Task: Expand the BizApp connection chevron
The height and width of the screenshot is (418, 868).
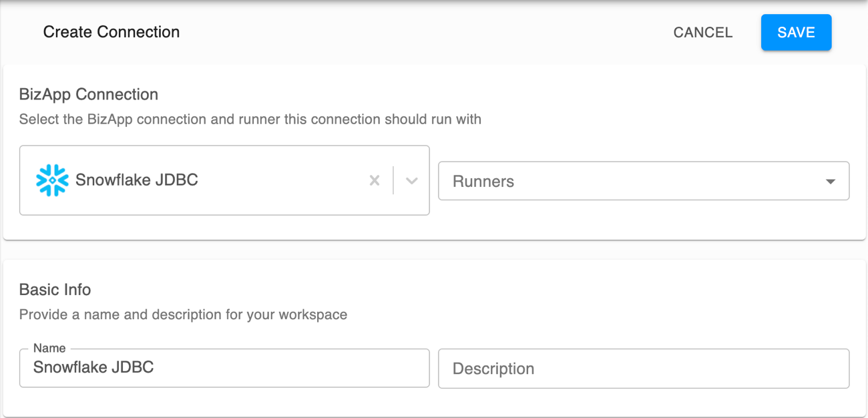Action: click(x=412, y=180)
